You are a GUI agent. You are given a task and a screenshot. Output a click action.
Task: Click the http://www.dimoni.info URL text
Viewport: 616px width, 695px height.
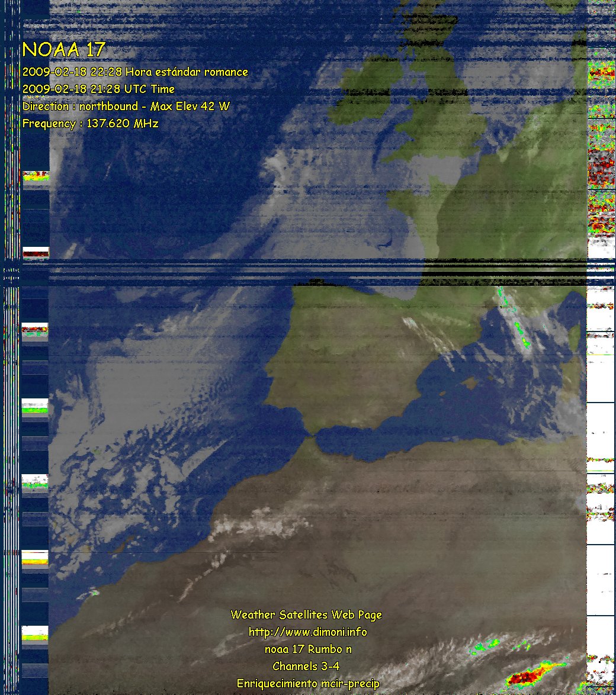pyautogui.click(x=308, y=632)
